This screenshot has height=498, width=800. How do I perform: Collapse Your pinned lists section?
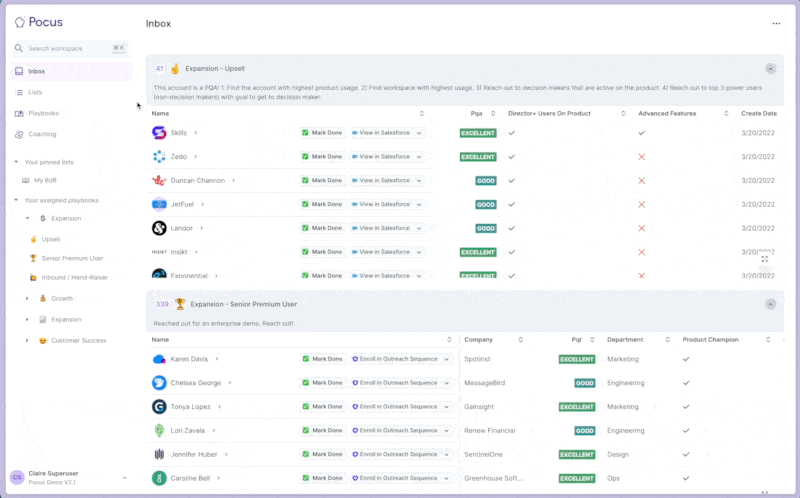16,162
